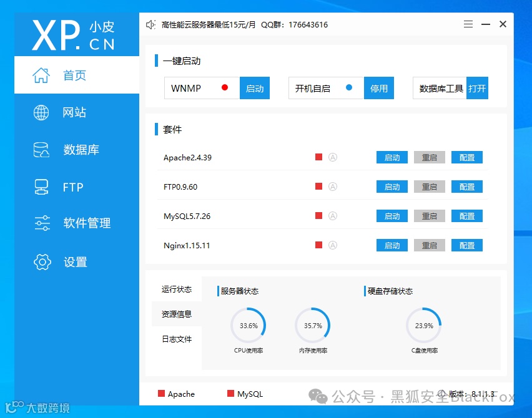Select the WNMP suite selector box
This screenshot has width=532, height=418.
(x=202, y=88)
